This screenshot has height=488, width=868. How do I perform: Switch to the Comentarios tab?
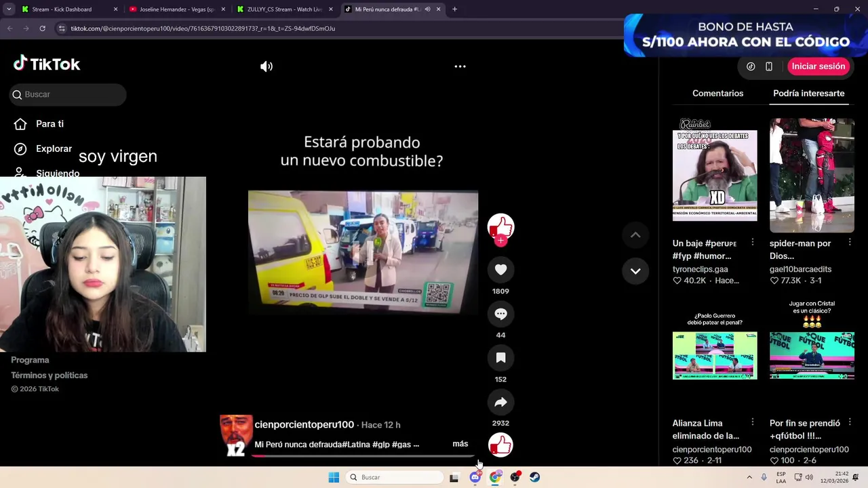717,94
